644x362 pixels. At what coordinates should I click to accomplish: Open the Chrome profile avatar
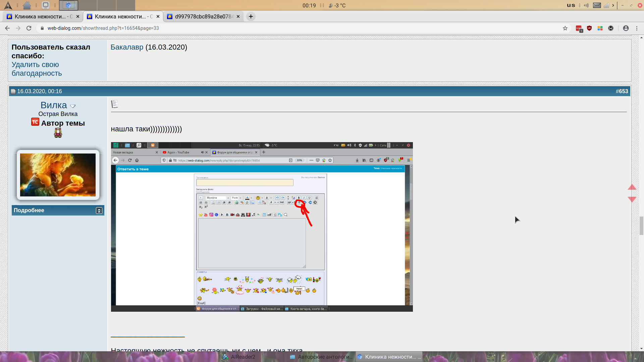[x=626, y=28]
